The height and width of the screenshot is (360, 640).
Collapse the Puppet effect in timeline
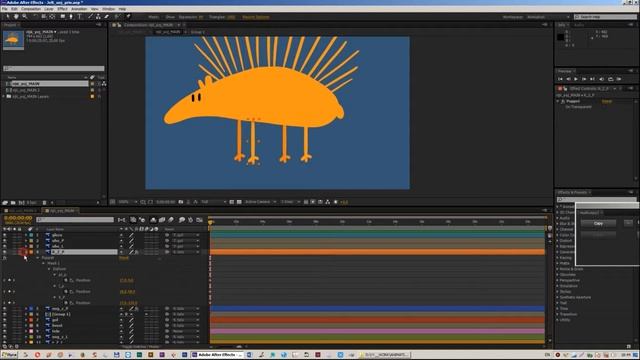[38, 258]
